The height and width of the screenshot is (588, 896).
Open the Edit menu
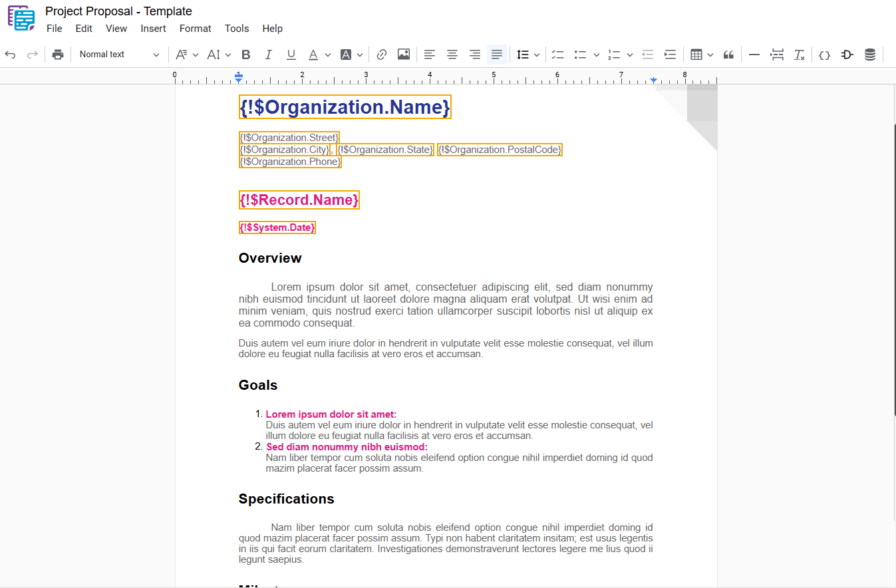click(84, 29)
